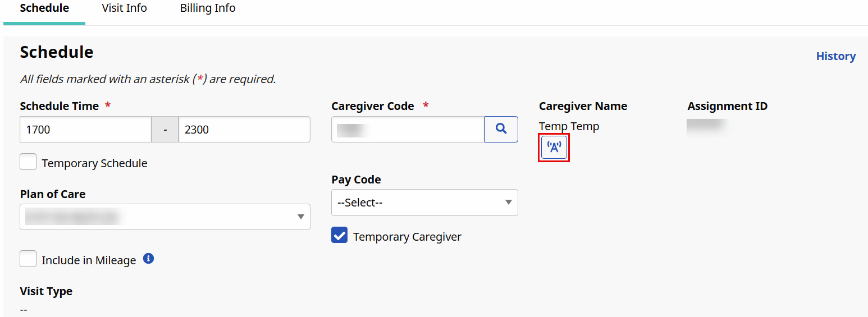
Task: Switch to the Visit Info tab
Action: click(x=124, y=8)
